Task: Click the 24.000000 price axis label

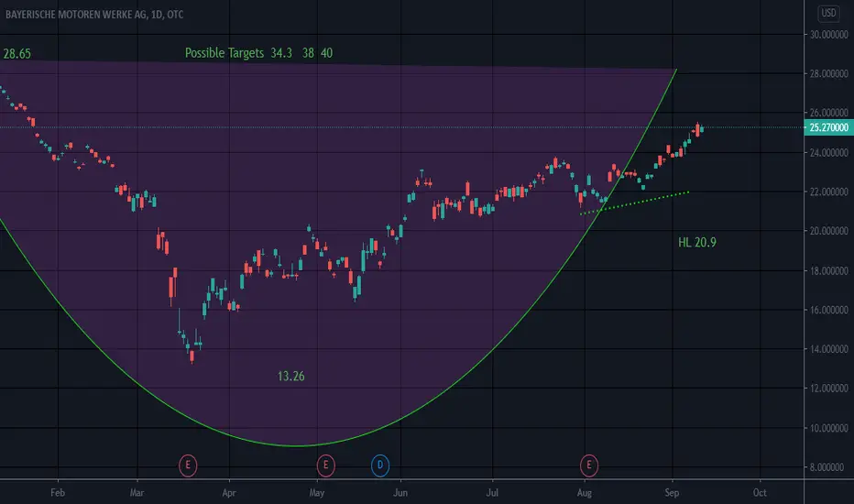Action: click(x=829, y=152)
